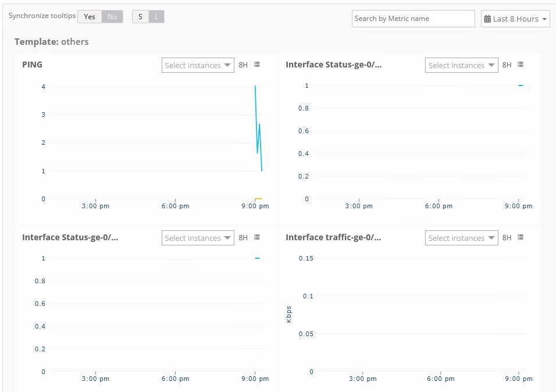Open list icon on bottom-left Interface Status chart
The width and height of the screenshot is (556, 392).
click(x=257, y=237)
